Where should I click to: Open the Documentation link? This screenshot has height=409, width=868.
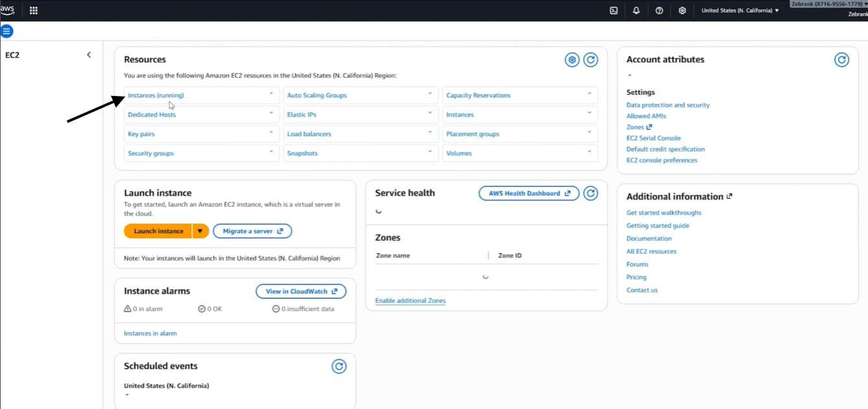649,239
